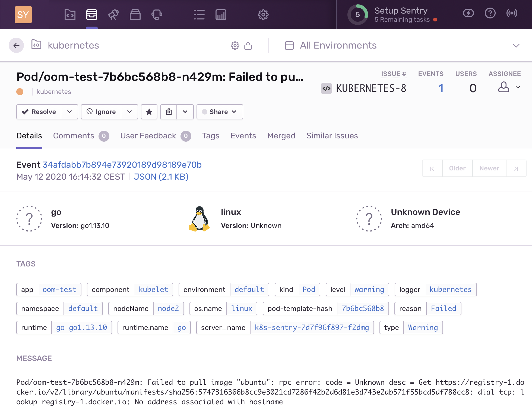Click the delete trash can button
Viewport: 532px width, 413px height.
click(169, 112)
